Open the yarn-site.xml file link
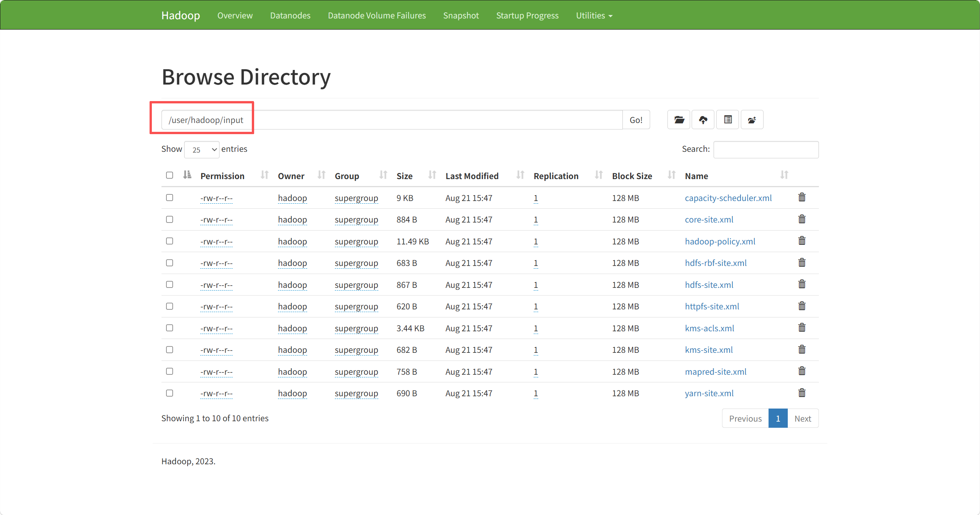Image resolution: width=980 pixels, height=515 pixels. click(709, 393)
